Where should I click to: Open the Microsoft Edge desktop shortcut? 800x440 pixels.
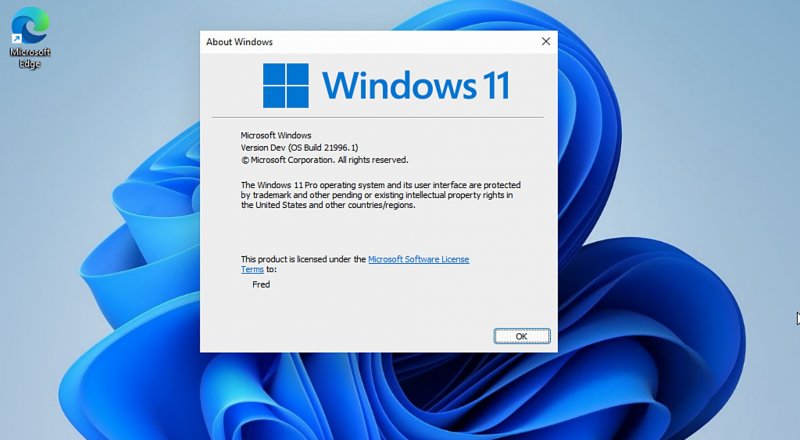[30, 38]
